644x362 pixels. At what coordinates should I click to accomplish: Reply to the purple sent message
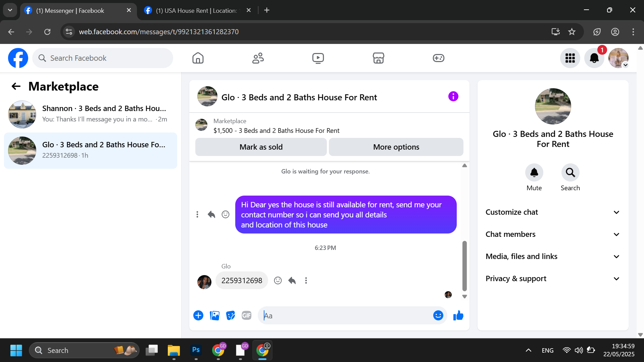click(x=211, y=214)
